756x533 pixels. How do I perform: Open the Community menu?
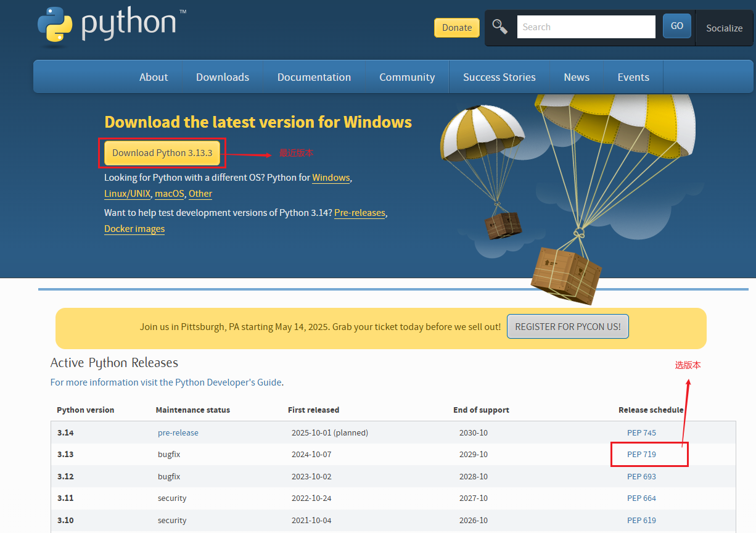click(x=407, y=76)
